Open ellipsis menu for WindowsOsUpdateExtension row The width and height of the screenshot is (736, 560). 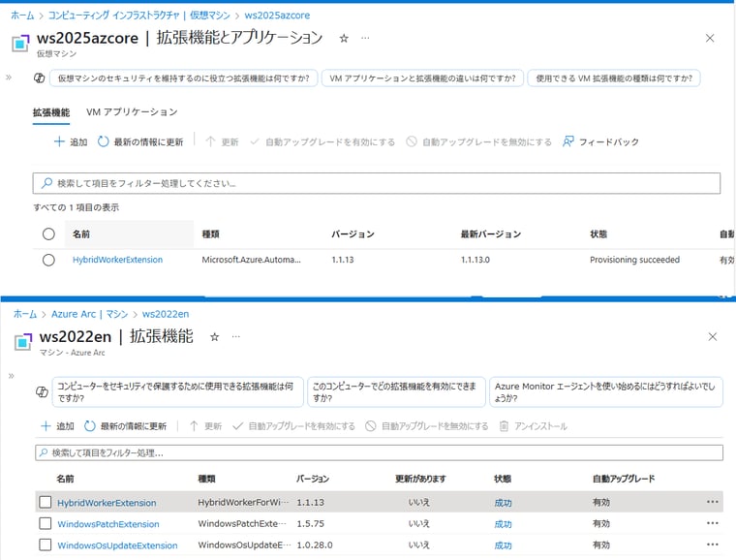point(713,544)
